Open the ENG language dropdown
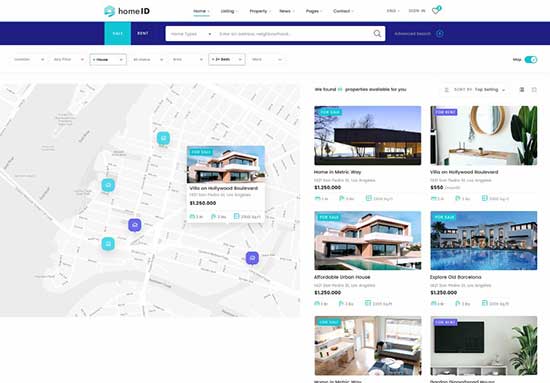This screenshot has height=383, width=550. [x=393, y=11]
